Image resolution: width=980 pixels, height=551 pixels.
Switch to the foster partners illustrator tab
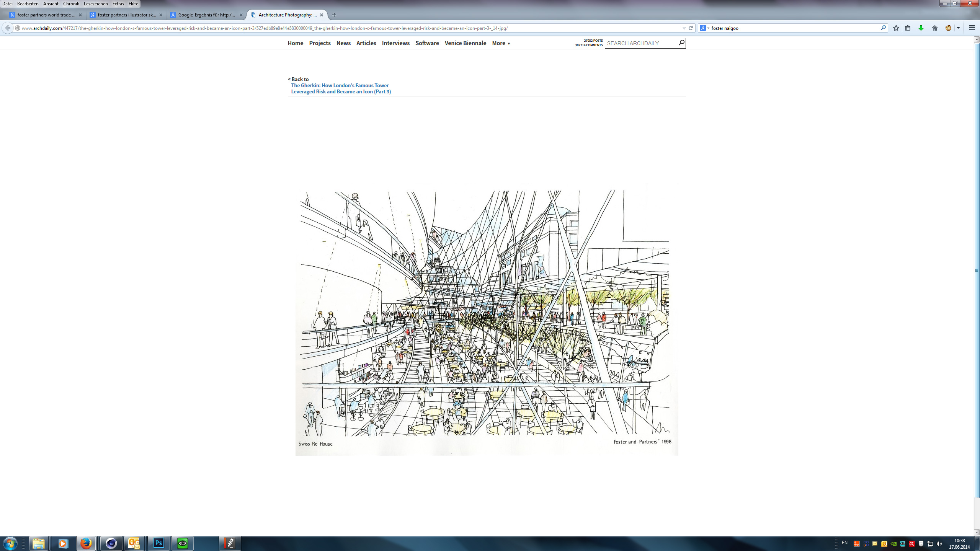click(126, 15)
